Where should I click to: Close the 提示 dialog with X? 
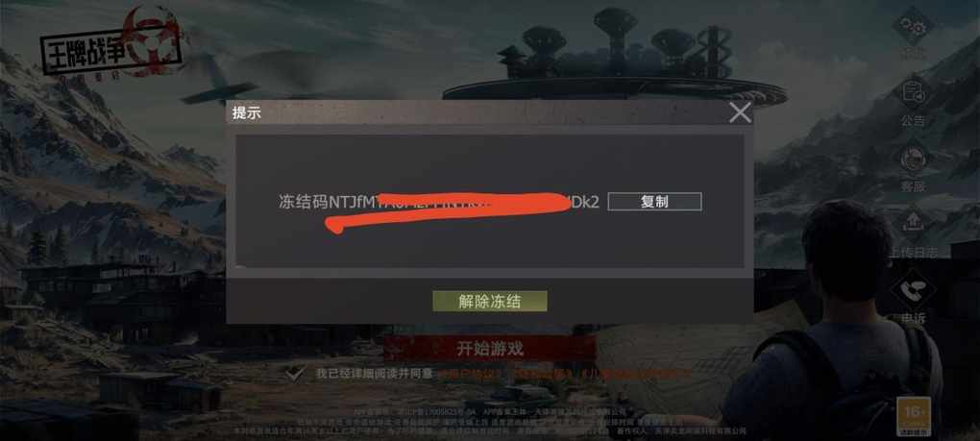[740, 112]
